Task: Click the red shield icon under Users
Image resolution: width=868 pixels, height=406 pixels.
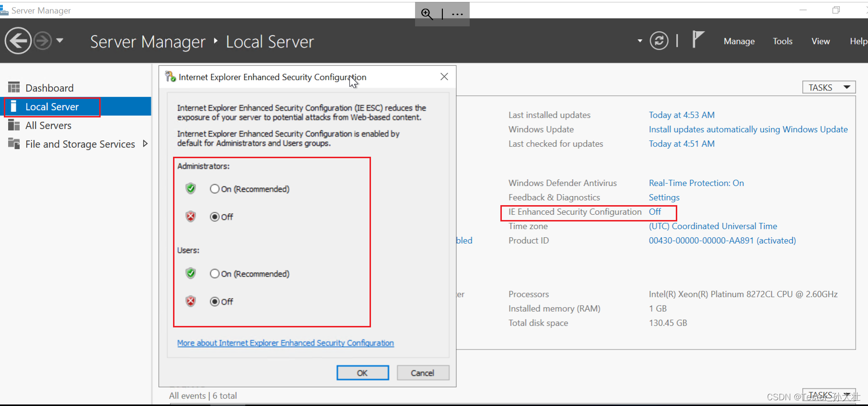Action: tap(191, 301)
